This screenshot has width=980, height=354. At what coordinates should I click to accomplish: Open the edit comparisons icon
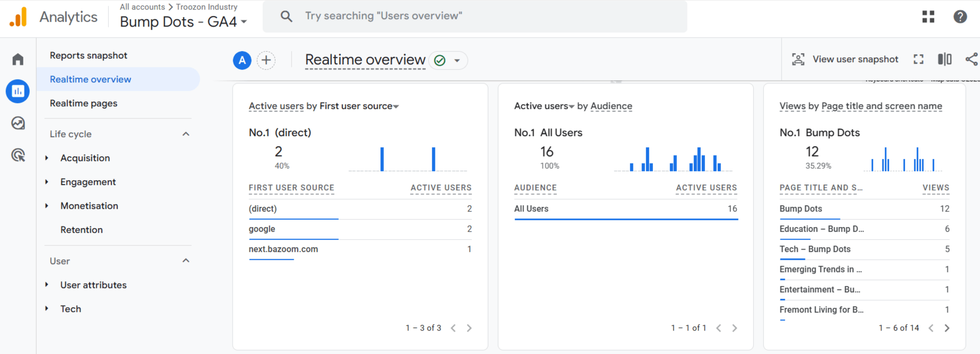point(945,59)
